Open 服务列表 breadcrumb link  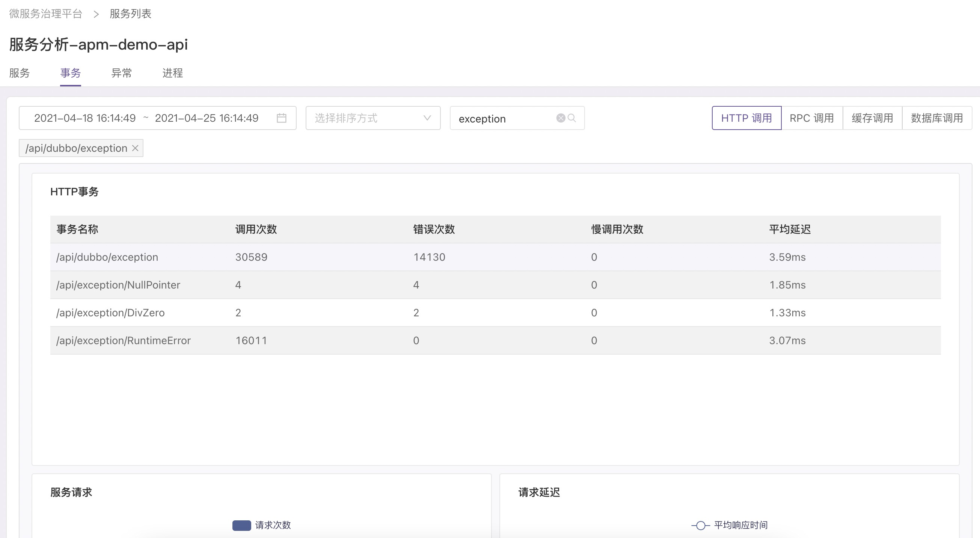(131, 14)
